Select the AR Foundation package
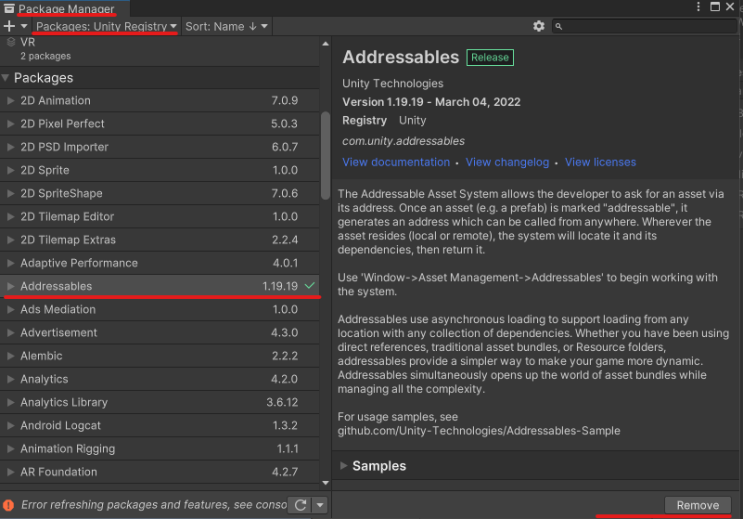Screen dimensions: 743x519 click(x=160, y=472)
